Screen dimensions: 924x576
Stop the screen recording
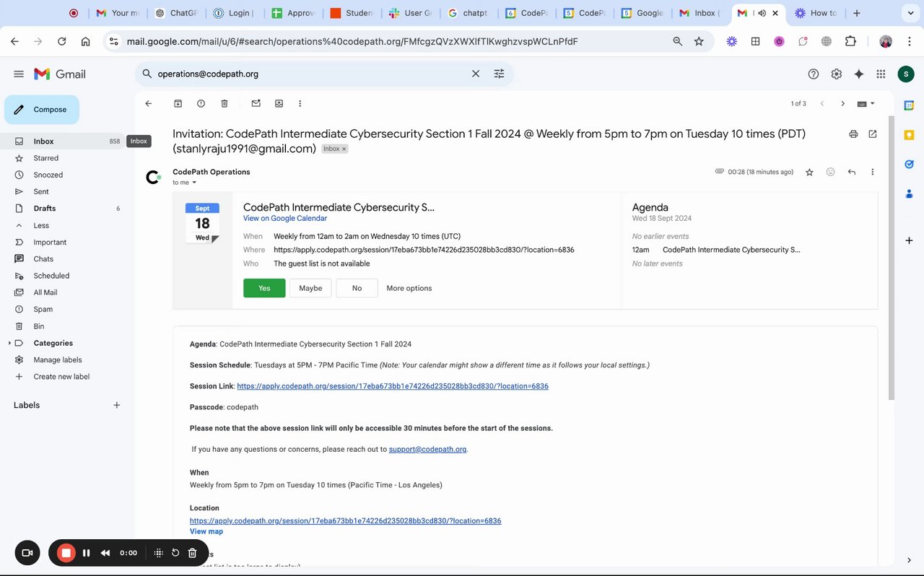click(x=66, y=553)
